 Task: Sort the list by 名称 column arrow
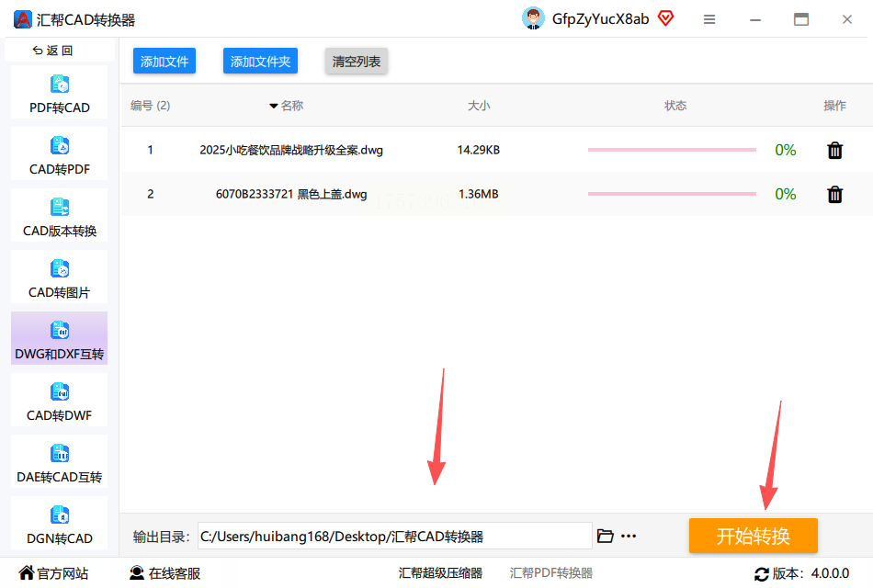tap(273, 106)
